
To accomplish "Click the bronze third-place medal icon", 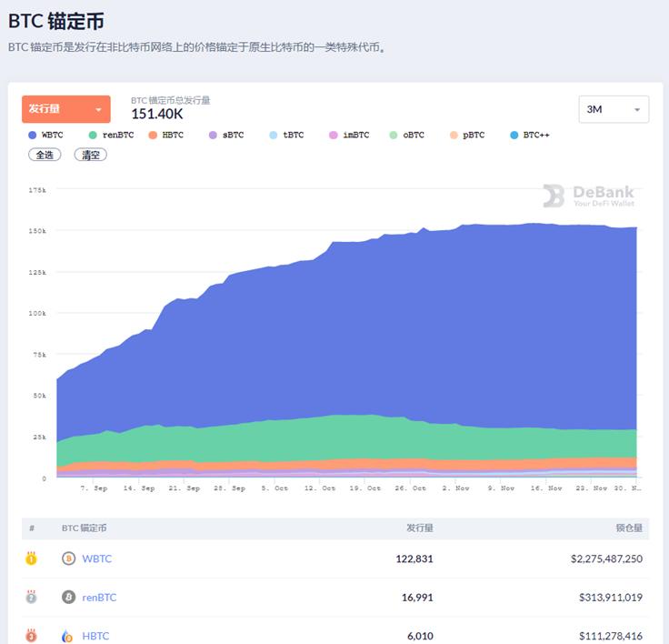I will [x=31, y=636].
